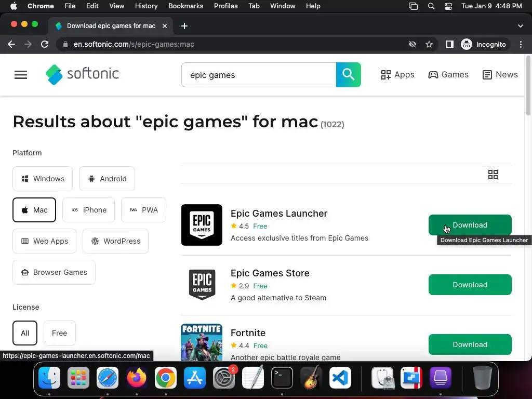Open the Bookmarks menu

click(185, 6)
